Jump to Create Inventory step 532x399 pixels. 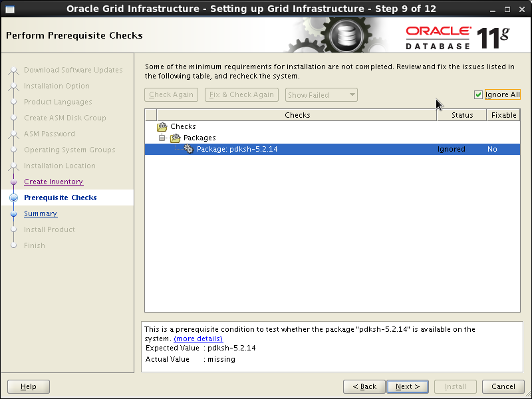pyautogui.click(x=54, y=182)
